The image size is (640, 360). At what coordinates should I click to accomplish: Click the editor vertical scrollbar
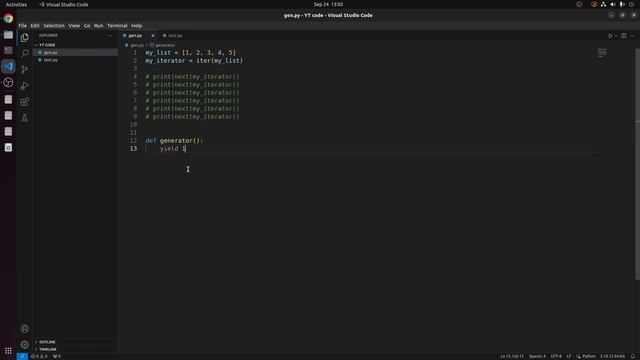tap(638, 163)
